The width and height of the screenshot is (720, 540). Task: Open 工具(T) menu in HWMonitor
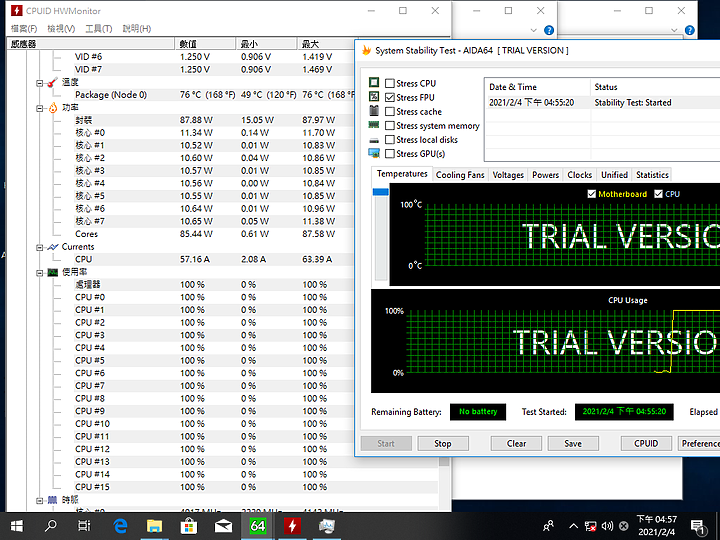tap(99, 28)
